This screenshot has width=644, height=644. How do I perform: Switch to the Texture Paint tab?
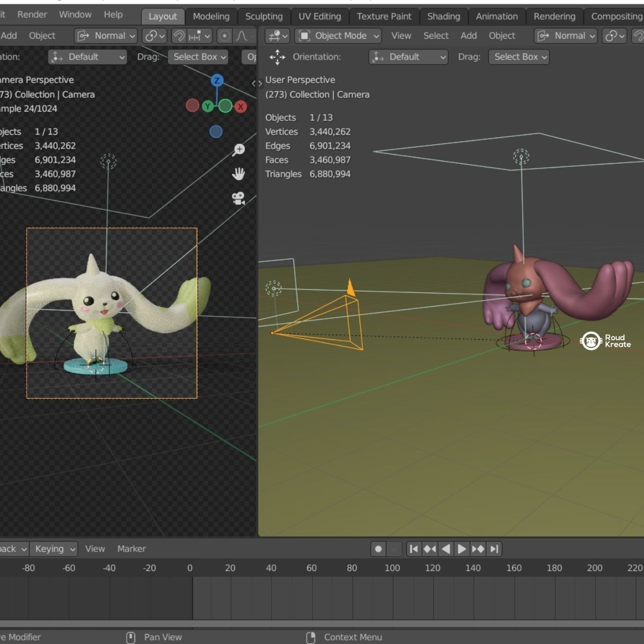point(384,17)
